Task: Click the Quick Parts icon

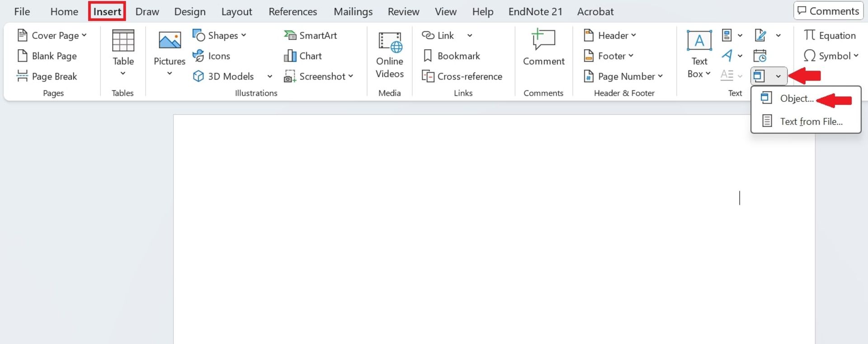Action: click(727, 35)
